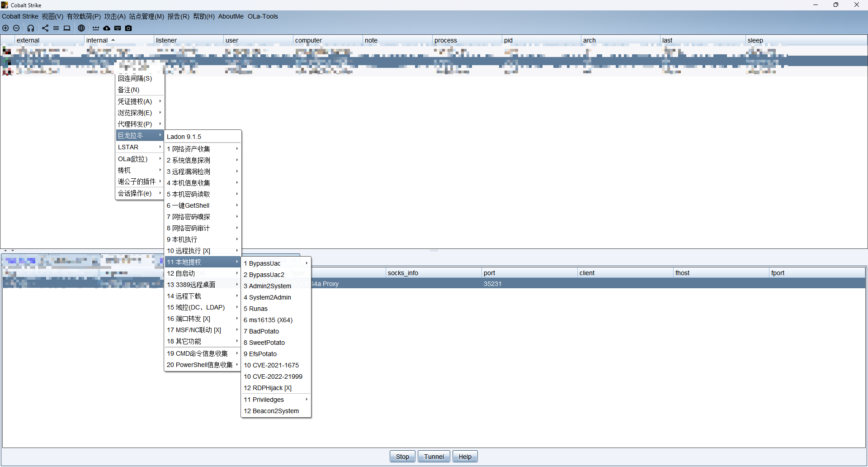Open the camera screenshots icon
The image size is (868, 467).
tap(128, 28)
